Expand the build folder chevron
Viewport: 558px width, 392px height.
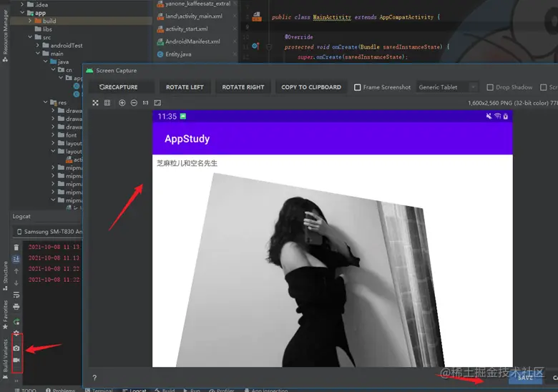tap(30, 21)
